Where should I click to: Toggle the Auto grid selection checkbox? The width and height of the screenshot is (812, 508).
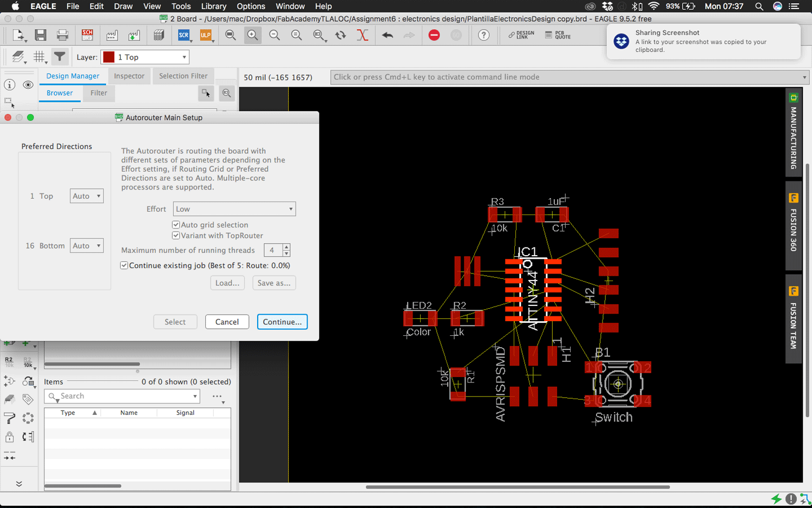(176, 225)
